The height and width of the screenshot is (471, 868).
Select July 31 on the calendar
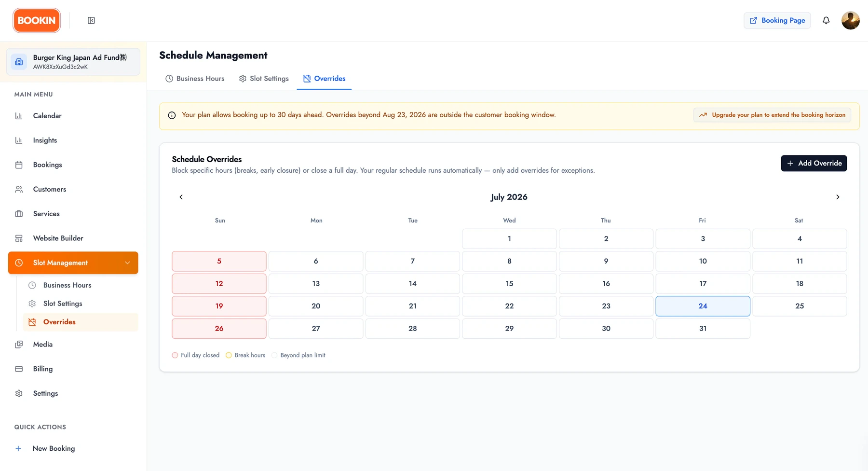703,329
